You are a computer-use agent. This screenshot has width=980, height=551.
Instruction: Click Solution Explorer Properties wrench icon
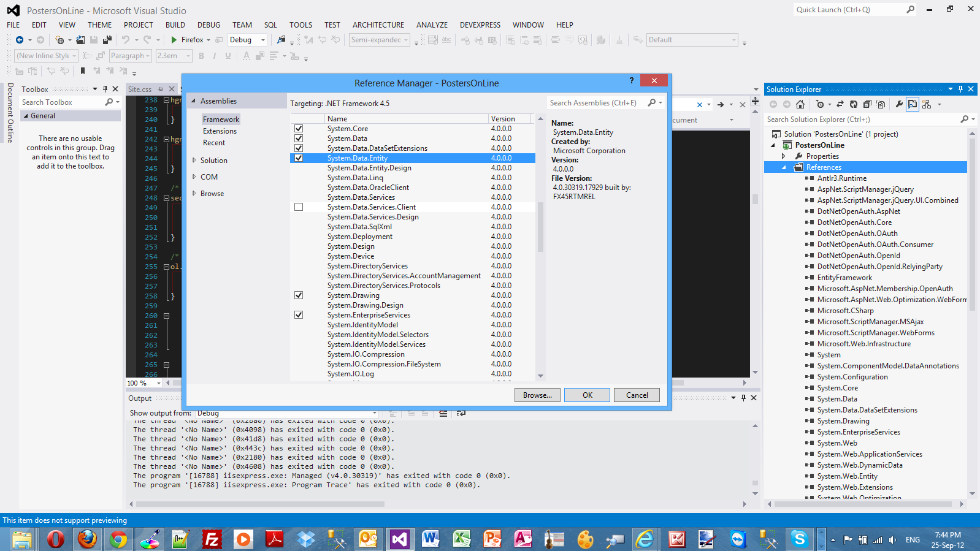899,104
